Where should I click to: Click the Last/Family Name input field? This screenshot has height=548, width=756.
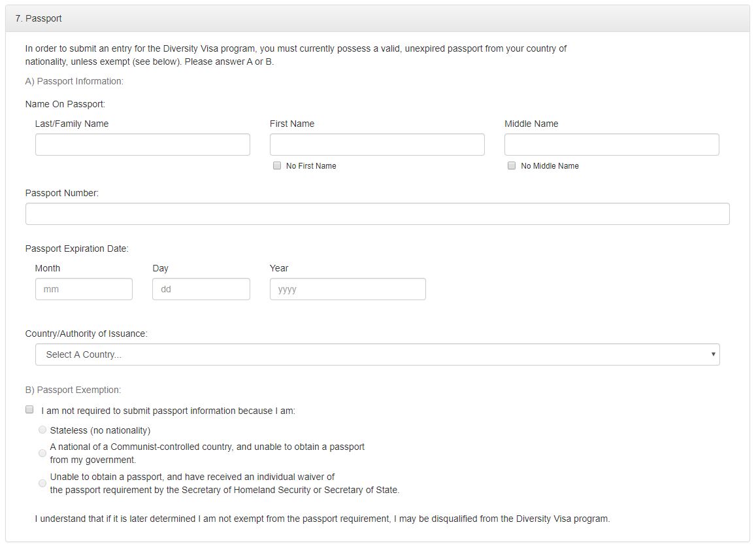(142, 145)
